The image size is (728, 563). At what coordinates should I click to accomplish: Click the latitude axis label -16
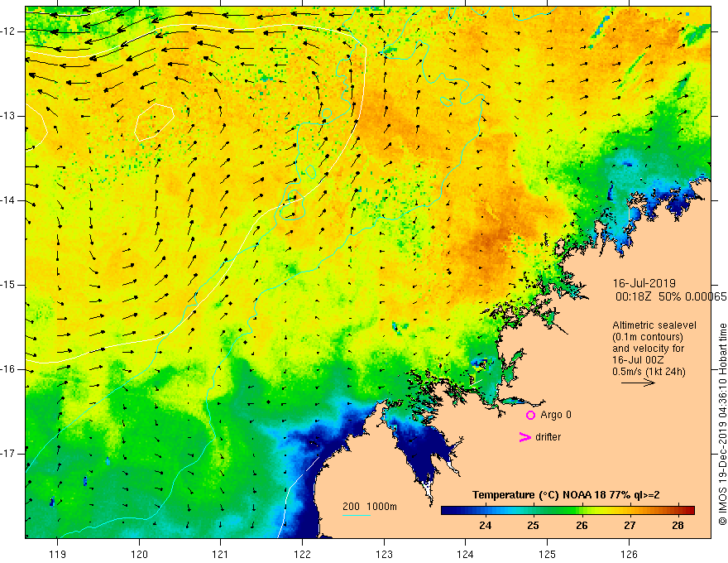[8, 369]
